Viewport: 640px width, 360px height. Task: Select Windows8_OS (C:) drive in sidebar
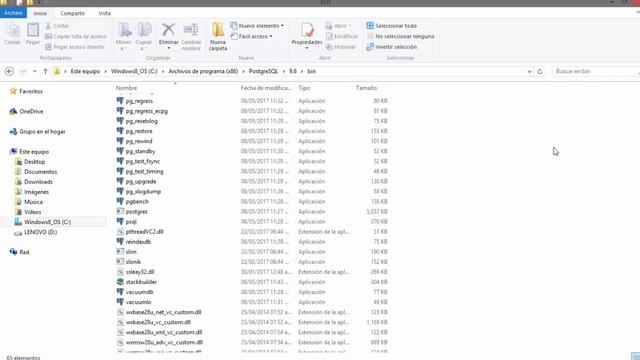[x=47, y=222]
